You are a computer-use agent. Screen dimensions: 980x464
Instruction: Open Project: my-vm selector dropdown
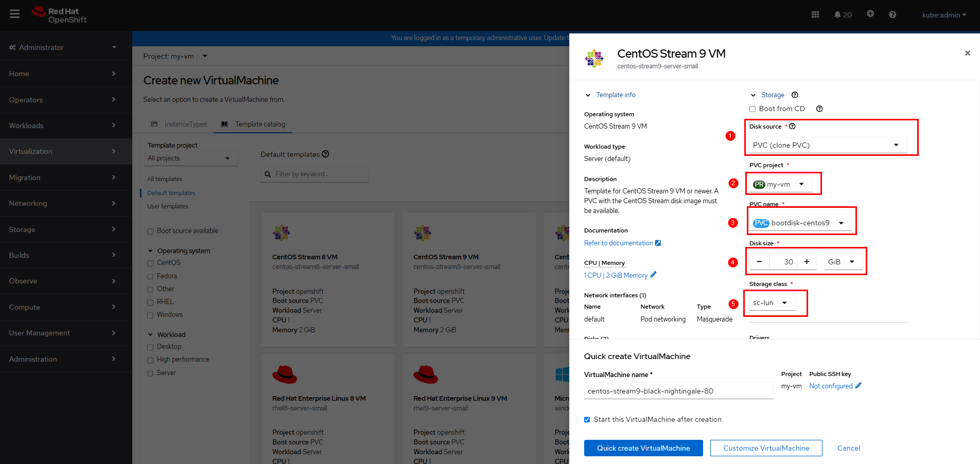pyautogui.click(x=175, y=56)
